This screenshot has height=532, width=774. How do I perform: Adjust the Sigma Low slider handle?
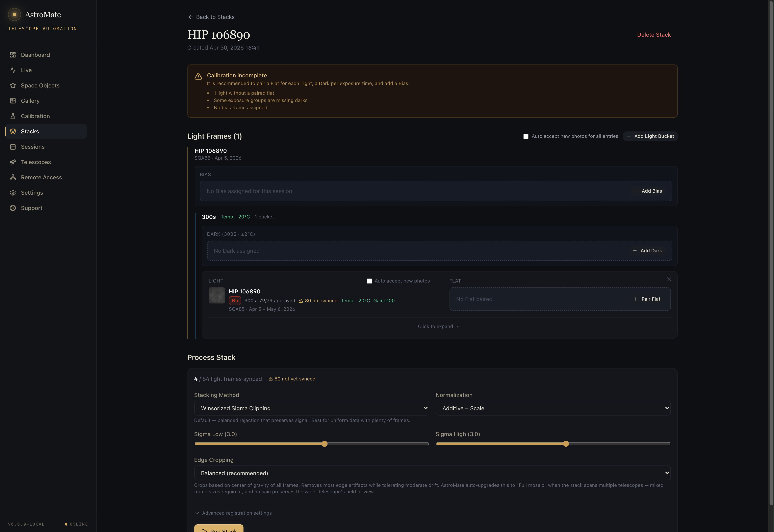[325, 444]
